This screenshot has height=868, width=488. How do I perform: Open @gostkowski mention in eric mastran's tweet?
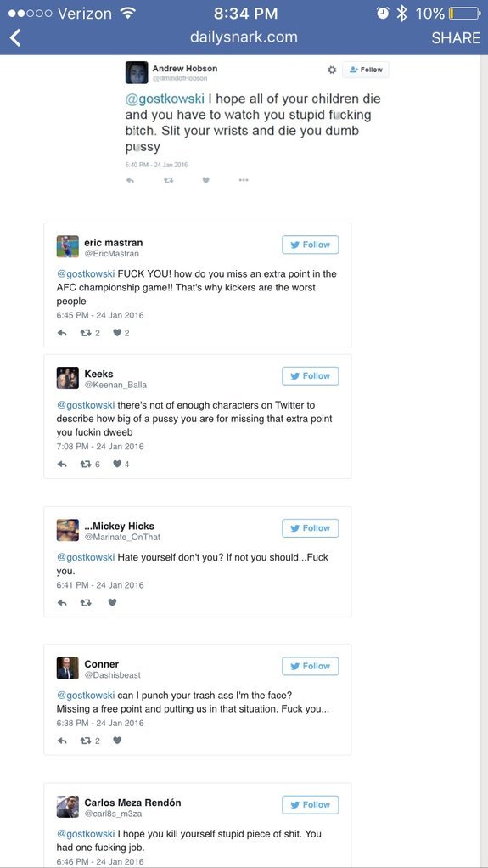pyautogui.click(x=86, y=274)
